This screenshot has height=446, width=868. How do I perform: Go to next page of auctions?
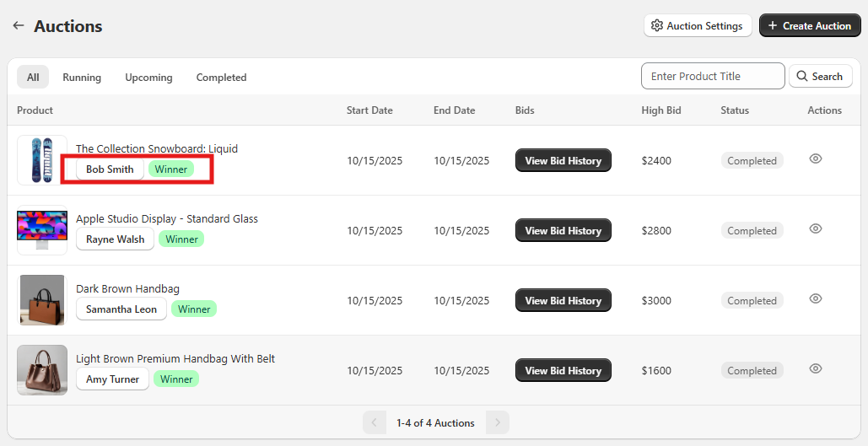coord(498,423)
